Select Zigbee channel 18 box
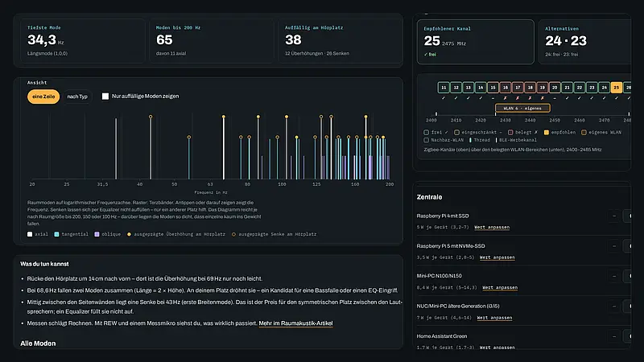This screenshot has height=362, width=644. pos(530,88)
